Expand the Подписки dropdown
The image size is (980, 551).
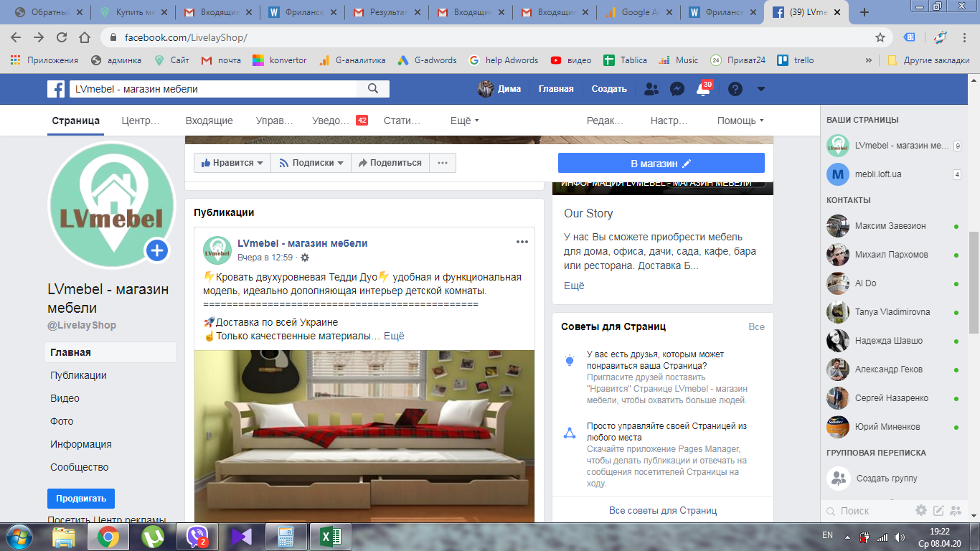coord(311,163)
